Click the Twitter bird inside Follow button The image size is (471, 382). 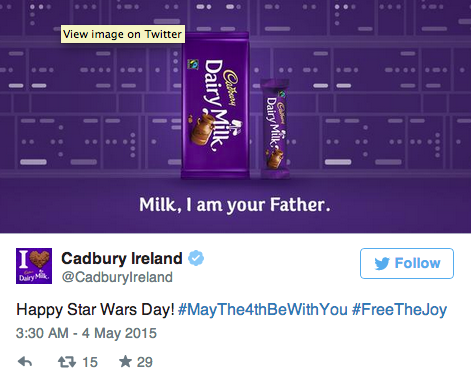[382, 263]
